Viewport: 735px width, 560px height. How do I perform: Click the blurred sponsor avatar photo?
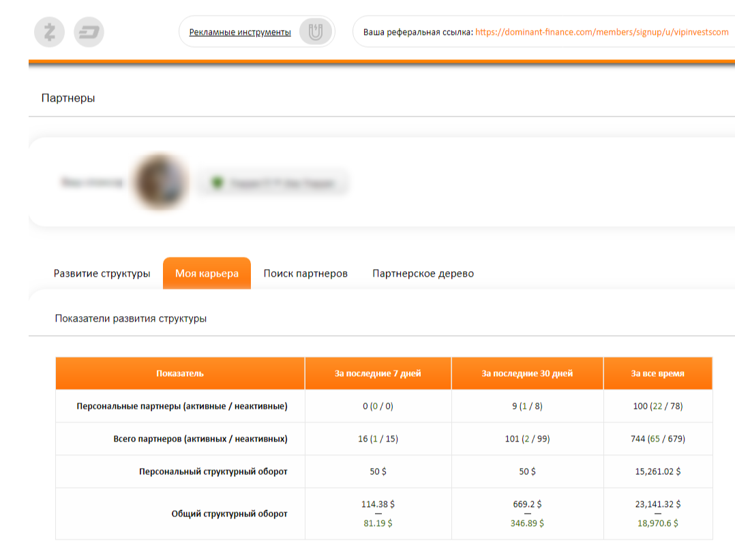(x=161, y=182)
